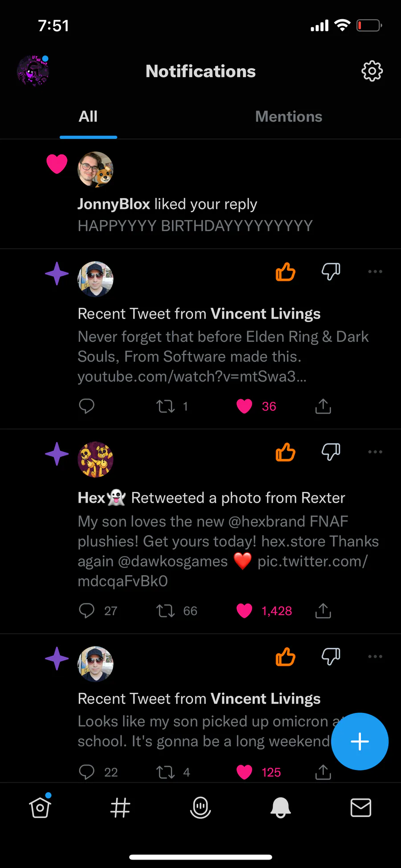Toggle like on the omicron tweet
This screenshot has width=401, height=868.
click(x=244, y=772)
